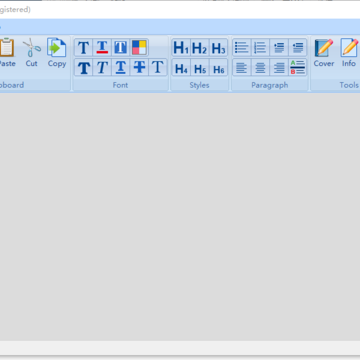The height and width of the screenshot is (360, 360).
Task: Set font color with red-underlined T
Action: tap(102, 48)
